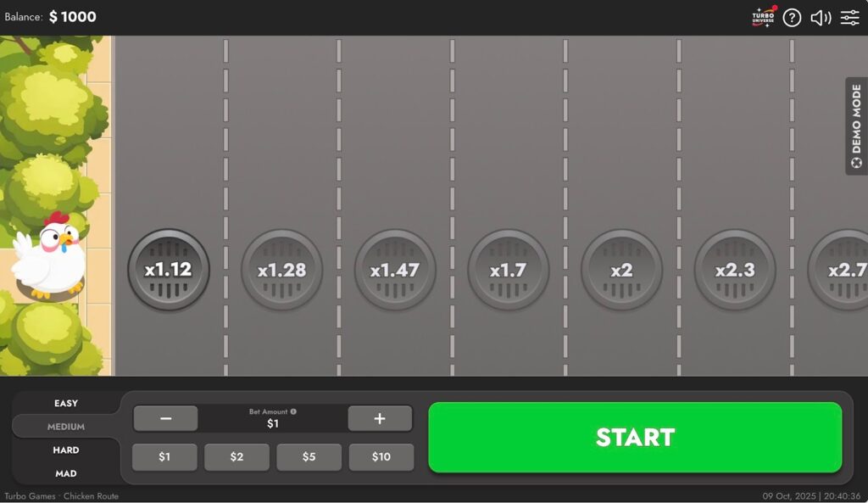Set bet to $1 preset
The width and height of the screenshot is (868, 503).
tap(164, 457)
